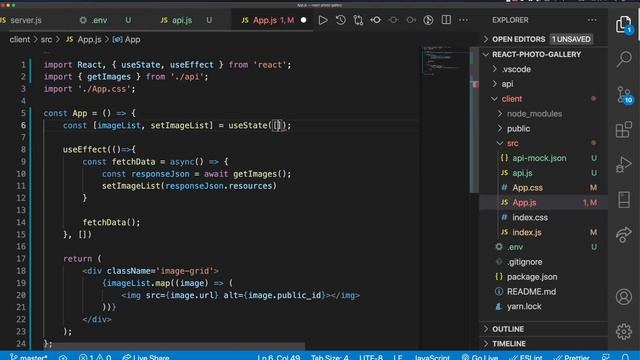Viewport: 640px width, 360px height.
Task: Open the Live Share activity bar icon
Action: tap(624, 235)
